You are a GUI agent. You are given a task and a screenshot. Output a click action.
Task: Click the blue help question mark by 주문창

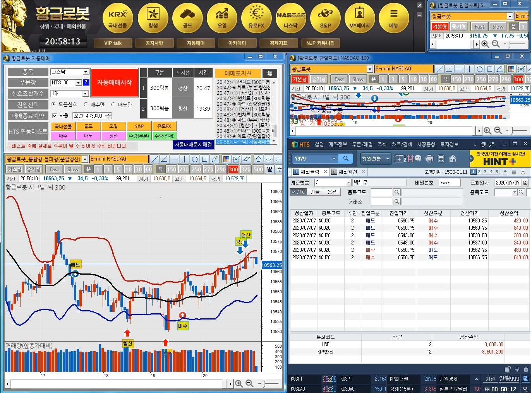[x=86, y=82]
